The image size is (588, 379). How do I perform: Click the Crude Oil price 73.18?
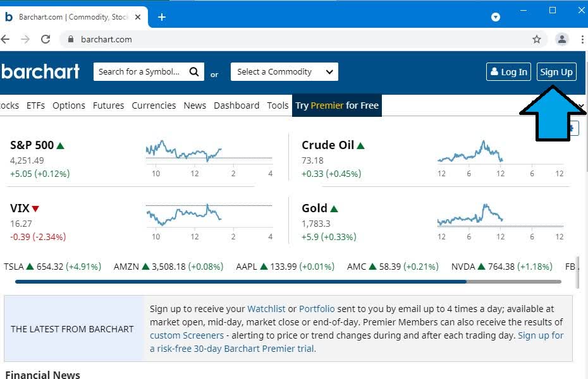click(x=312, y=160)
